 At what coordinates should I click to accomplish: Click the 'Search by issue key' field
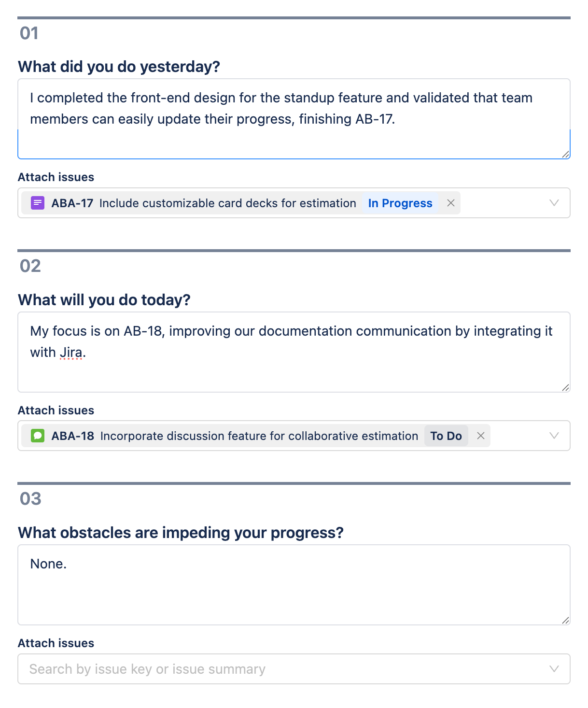click(280, 669)
